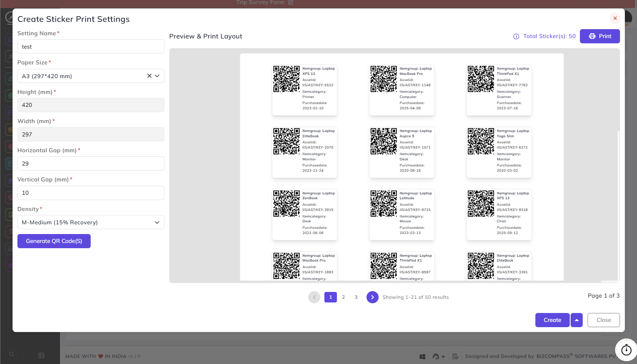637x364 pixels.
Task: Go to page 1 in pagination
Action: point(330,297)
